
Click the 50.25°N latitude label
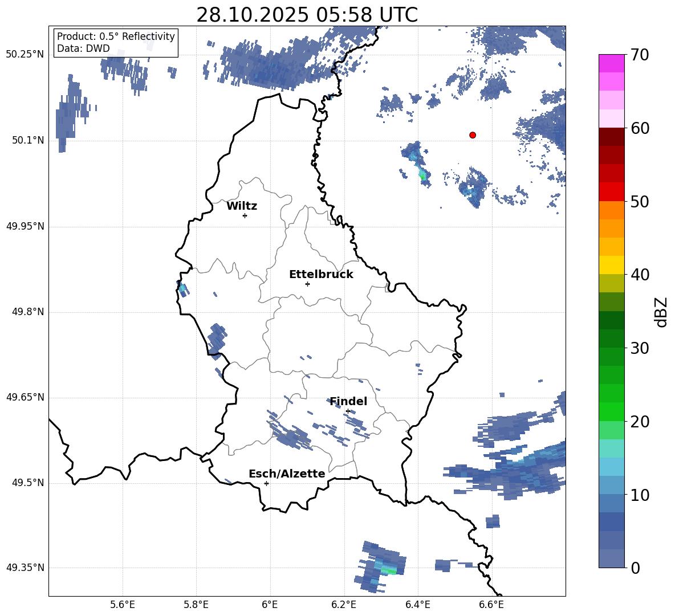click(25, 55)
